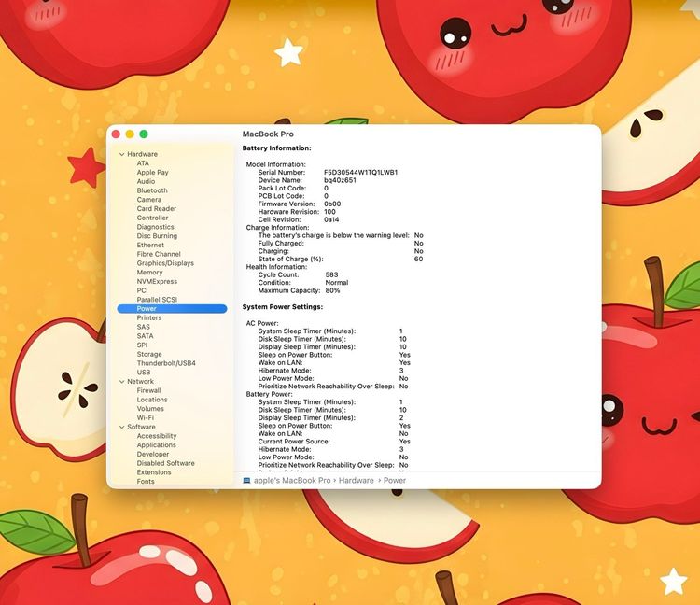
Task: Click Cell Revision value 0a14
Action: pos(331,219)
